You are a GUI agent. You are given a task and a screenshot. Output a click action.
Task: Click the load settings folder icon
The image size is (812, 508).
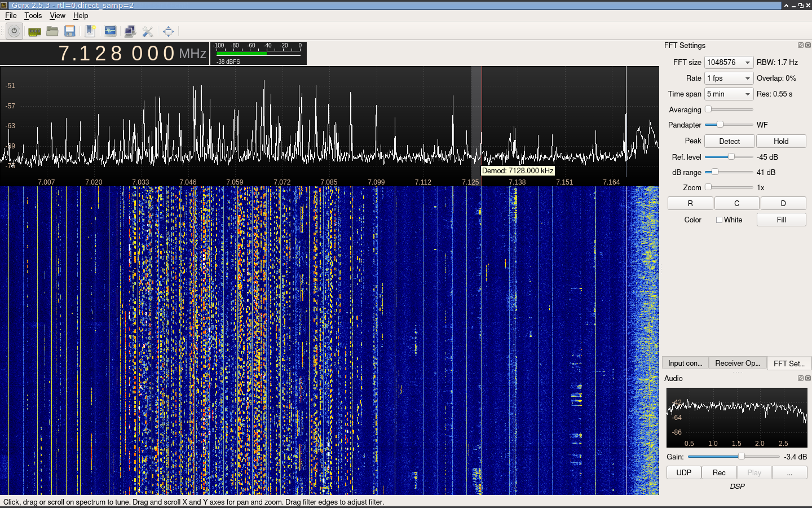52,31
